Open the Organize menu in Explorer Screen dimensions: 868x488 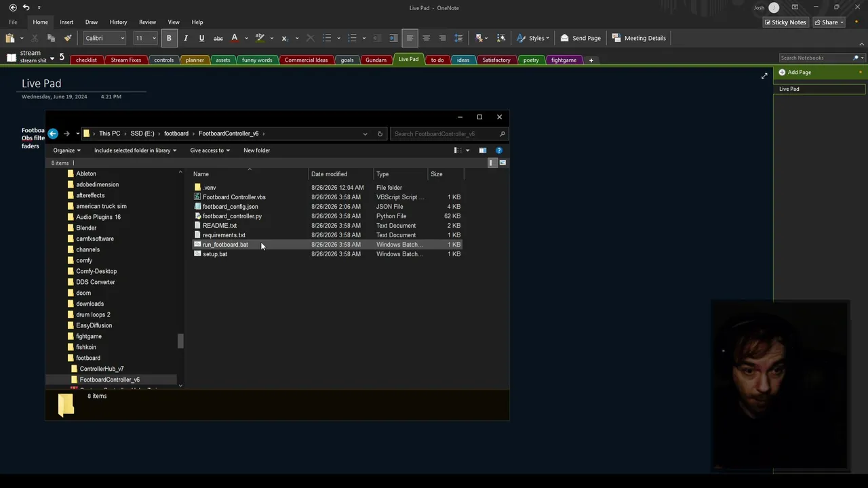(66, 150)
